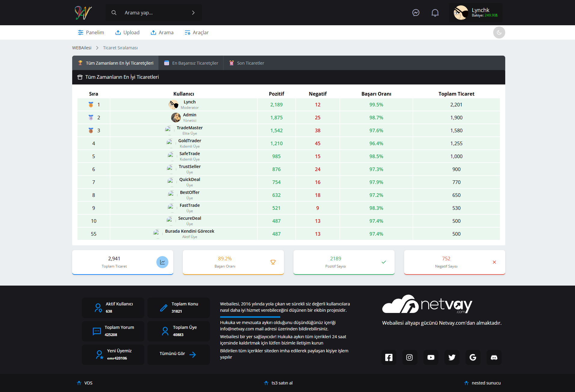Open the Twitter social link
This screenshot has height=392, width=575.
coord(452,357)
